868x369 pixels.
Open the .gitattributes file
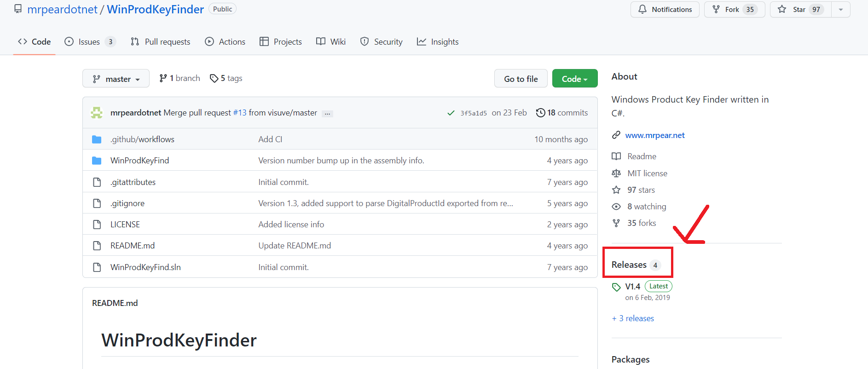click(x=133, y=182)
